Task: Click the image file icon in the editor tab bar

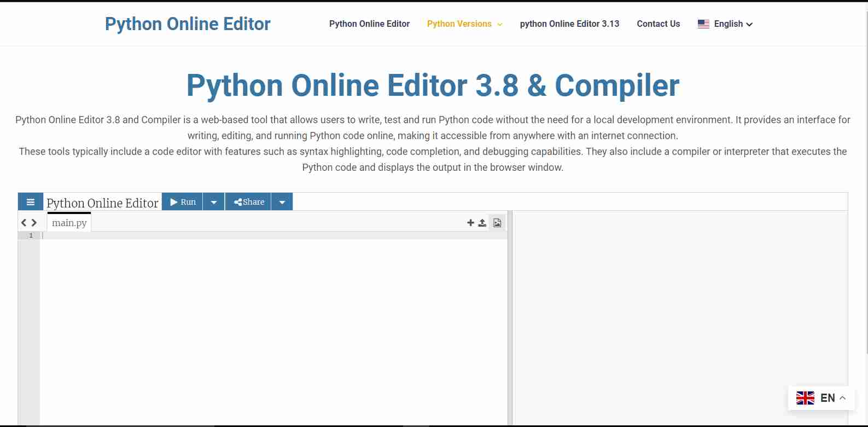Action: 497,223
